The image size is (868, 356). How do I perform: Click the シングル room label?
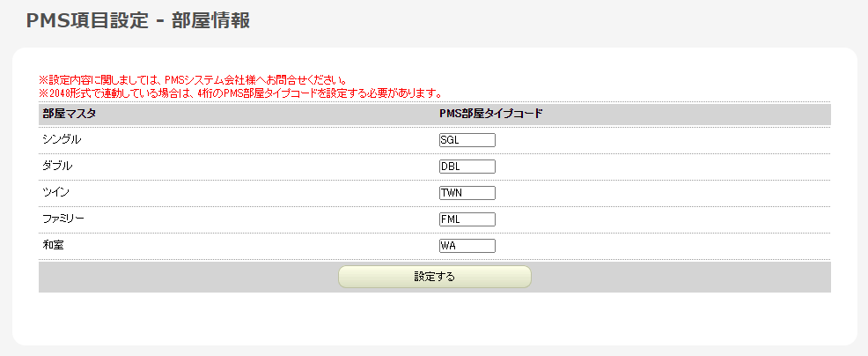coord(62,139)
